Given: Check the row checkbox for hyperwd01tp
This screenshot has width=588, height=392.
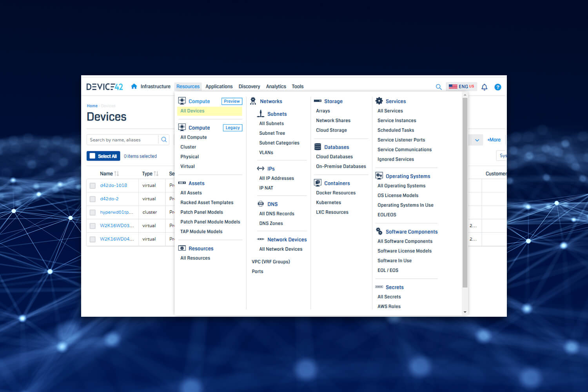Looking at the screenshot, I should point(93,212).
